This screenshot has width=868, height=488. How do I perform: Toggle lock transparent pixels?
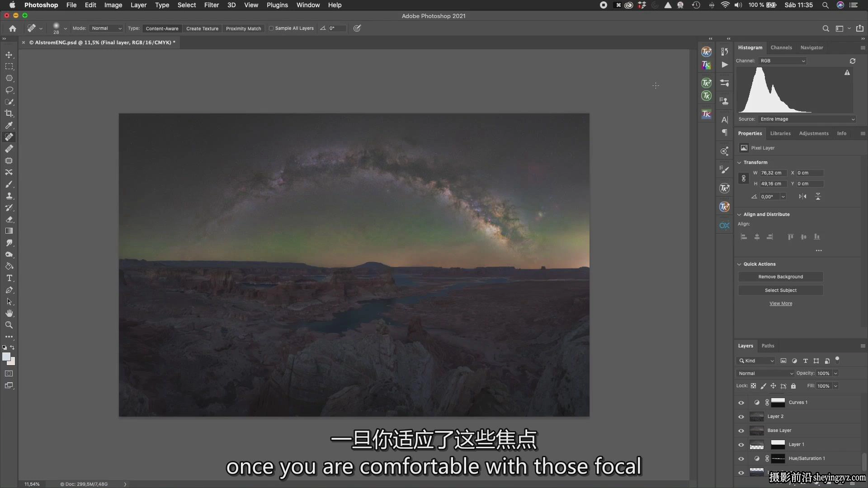[x=753, y=386]
